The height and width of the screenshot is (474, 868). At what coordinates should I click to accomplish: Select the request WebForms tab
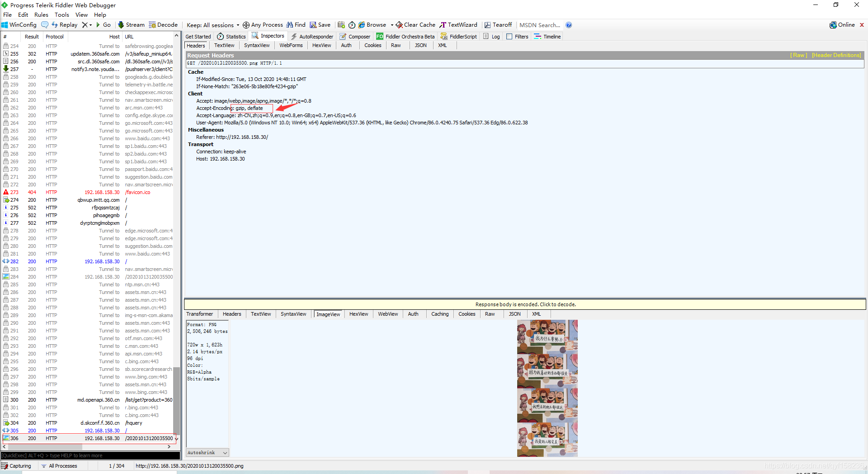point(291,45)
